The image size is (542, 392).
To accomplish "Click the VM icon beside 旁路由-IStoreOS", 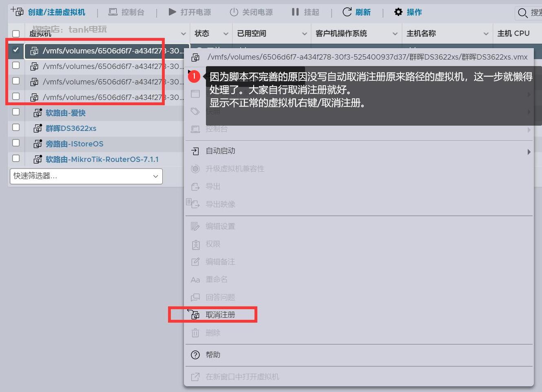I will pos(38,144).
